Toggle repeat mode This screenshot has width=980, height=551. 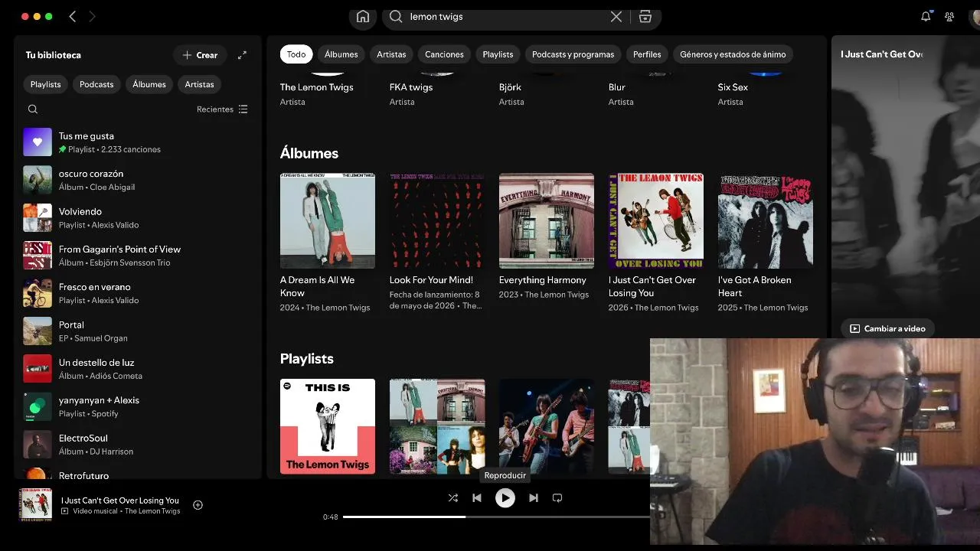coord(557,497)
